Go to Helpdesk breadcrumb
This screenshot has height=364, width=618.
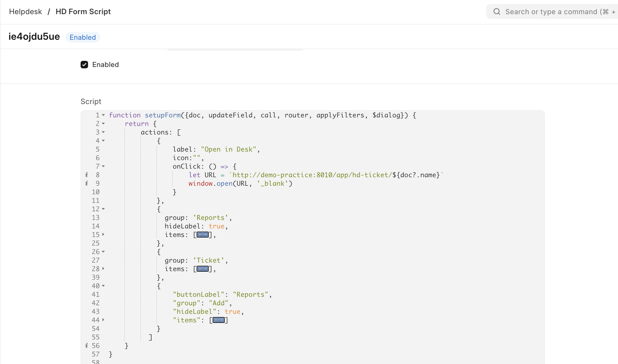[x=25, y=11]
